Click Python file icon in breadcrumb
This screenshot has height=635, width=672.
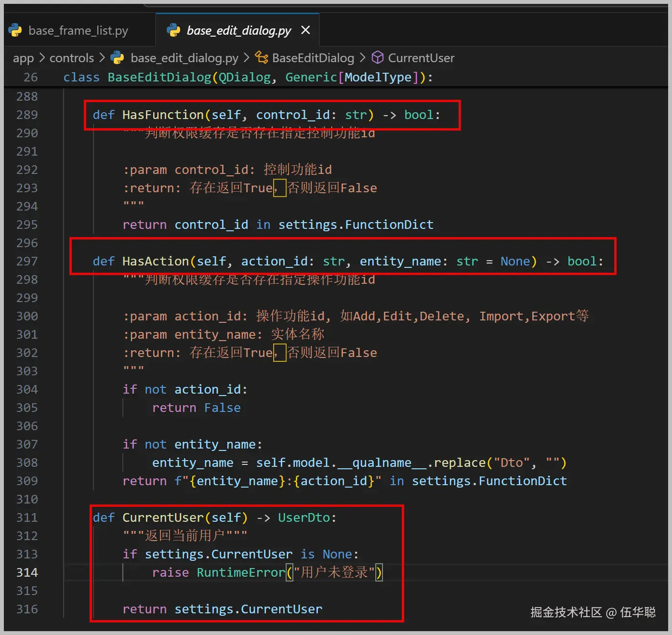pos(117,58)
